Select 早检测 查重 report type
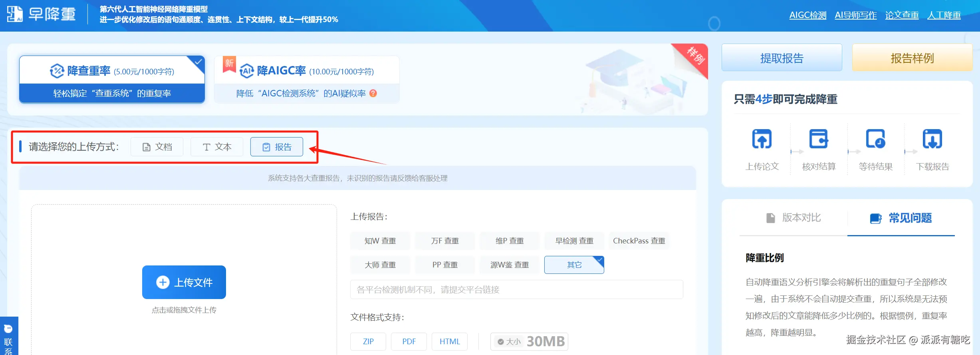 pos(574,241)
